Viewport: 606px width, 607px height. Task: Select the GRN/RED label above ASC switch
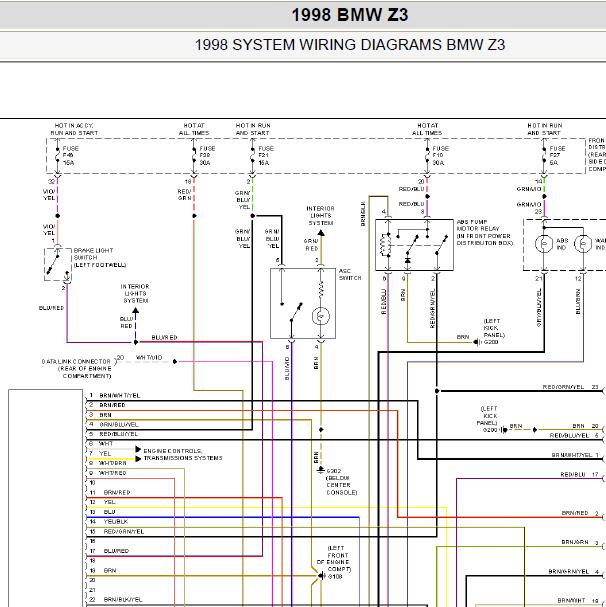(311, 245)
